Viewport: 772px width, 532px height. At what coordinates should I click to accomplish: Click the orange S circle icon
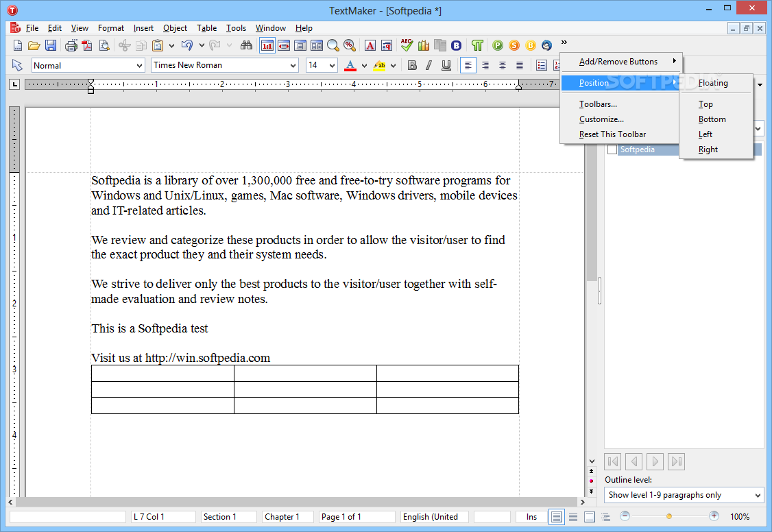coord(514,46)
